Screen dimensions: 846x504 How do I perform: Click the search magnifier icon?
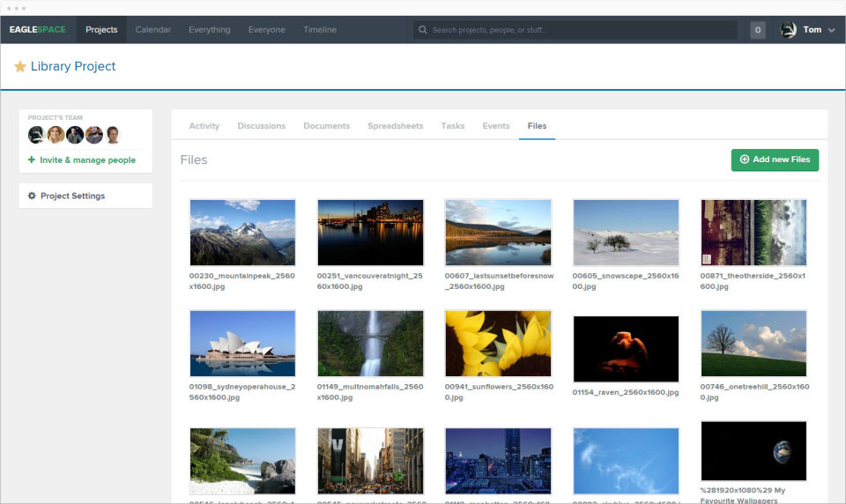pyautogui.click(x=423, y=30)
